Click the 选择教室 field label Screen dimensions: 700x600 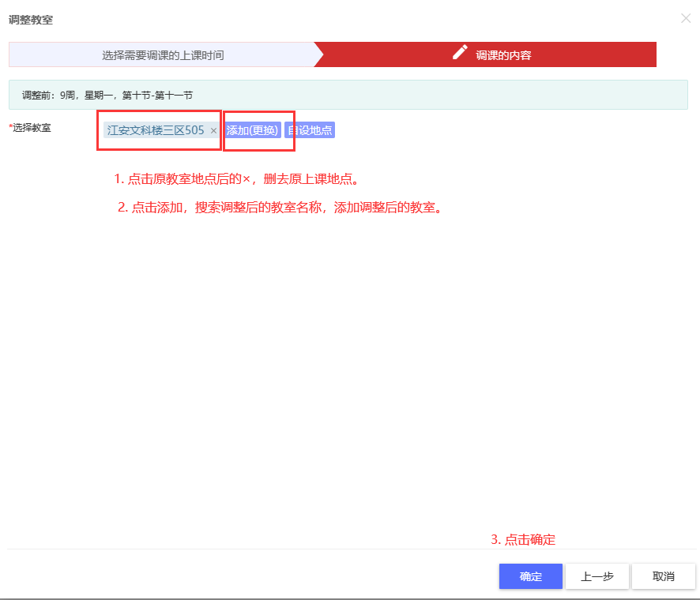tap(32, 127)
